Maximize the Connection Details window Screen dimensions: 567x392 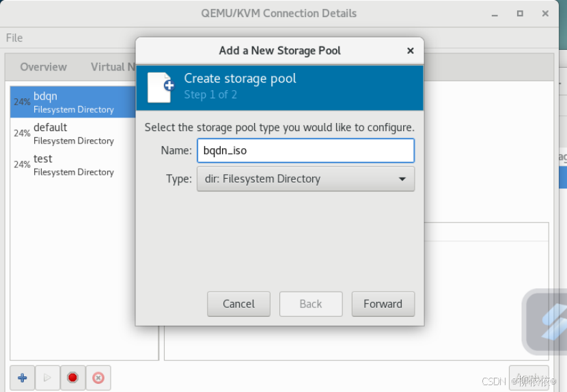520,14
